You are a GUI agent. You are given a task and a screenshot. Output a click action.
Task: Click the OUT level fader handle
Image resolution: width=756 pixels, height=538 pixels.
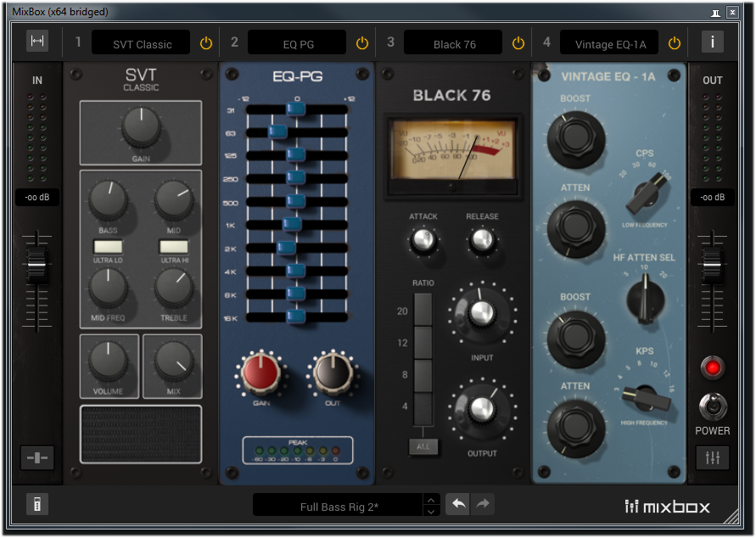pyautogui.click(x=712, y=264)
